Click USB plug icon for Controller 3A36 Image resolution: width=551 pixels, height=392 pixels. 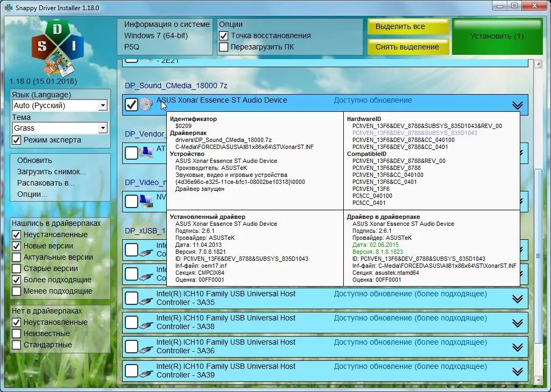(x=146, y=349)
